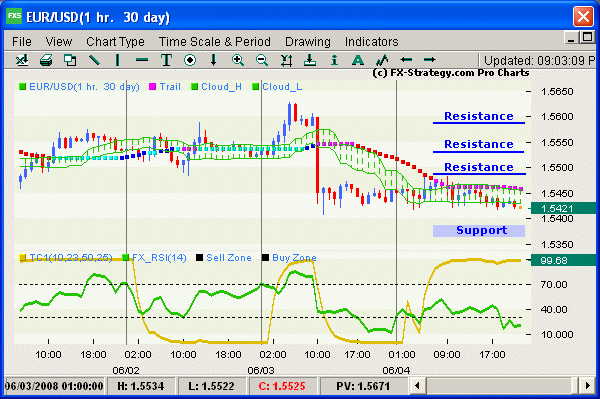The image size is (600, 399).
Task: Click the Resistance label near 1.5600
Action: pos(479,116)
